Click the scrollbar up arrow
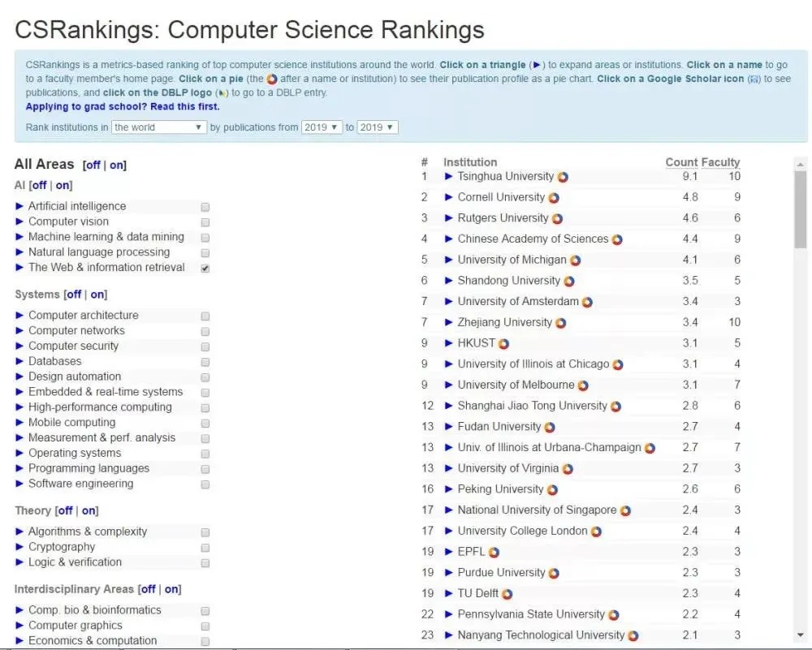 tap(801, 165)
